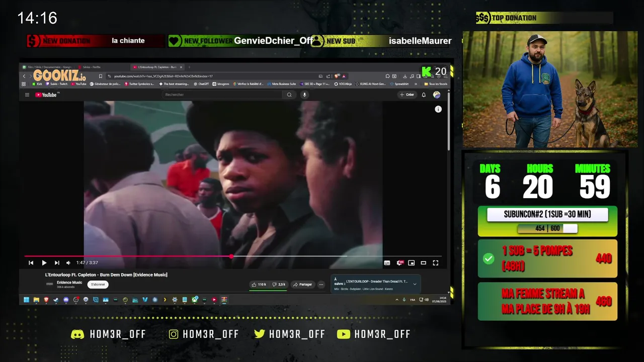Image resolution: width=644 pixels, height=362 pixels.
Task: Click the S'abonner button
Action: (x=98, y=285)
